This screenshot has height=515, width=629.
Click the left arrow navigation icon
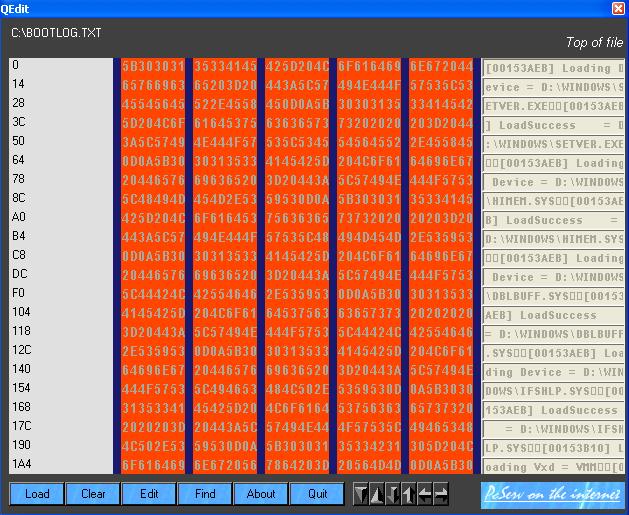click(425, 494)
